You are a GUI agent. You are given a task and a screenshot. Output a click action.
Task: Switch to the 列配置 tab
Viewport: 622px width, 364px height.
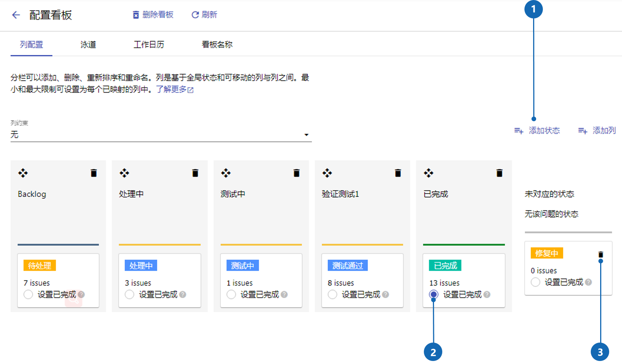click(32, 45)
